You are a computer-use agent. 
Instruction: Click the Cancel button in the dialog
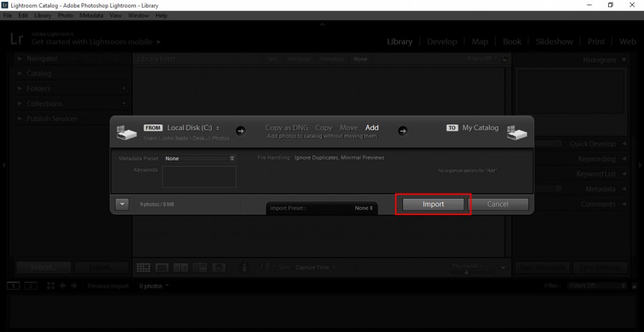tap(498, 204)
